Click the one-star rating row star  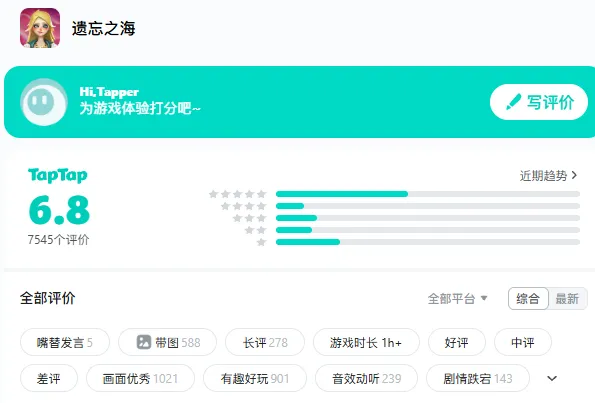(261, 242)
